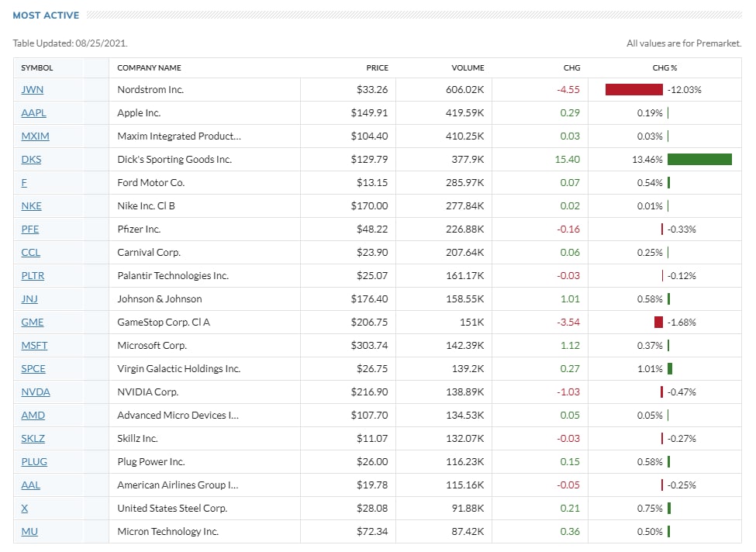Click the Virgin Galactic Holdings Inc. name
Image resolution: width=756 pixels, height=552 pixels.
(179, 369)
